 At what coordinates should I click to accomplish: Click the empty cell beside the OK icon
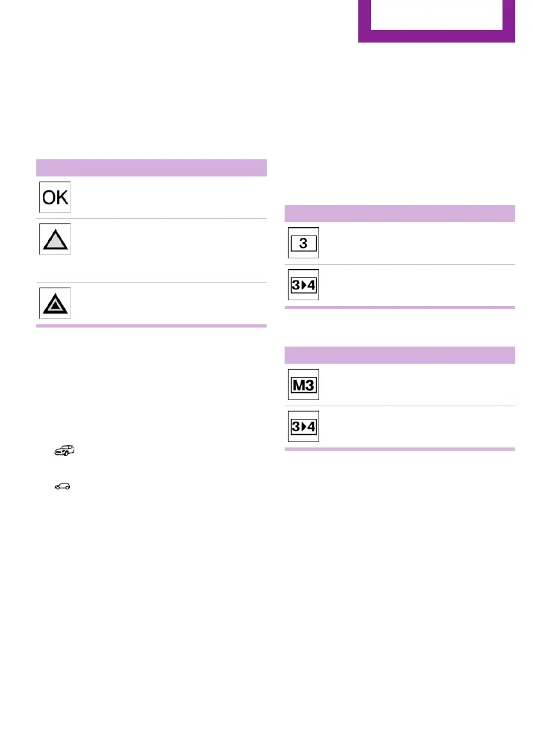(x=168, y=197)
